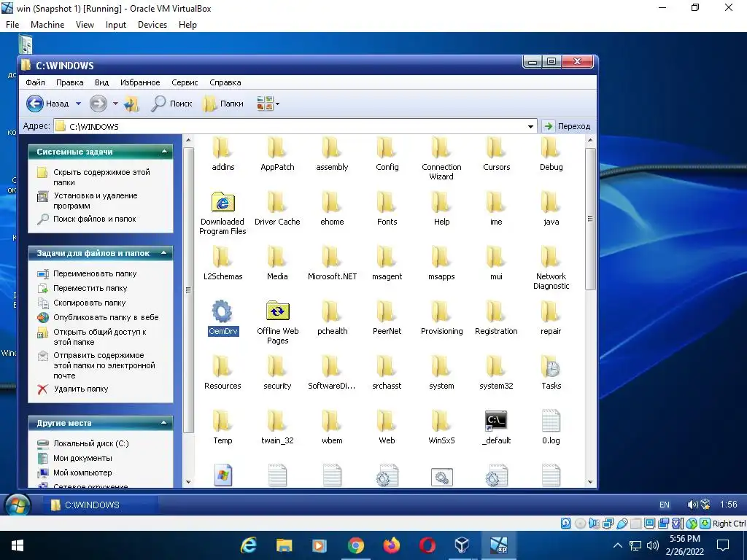Select Downloaded Program Files folder icon
Screen dimensions: 747x560
point(222,203)
